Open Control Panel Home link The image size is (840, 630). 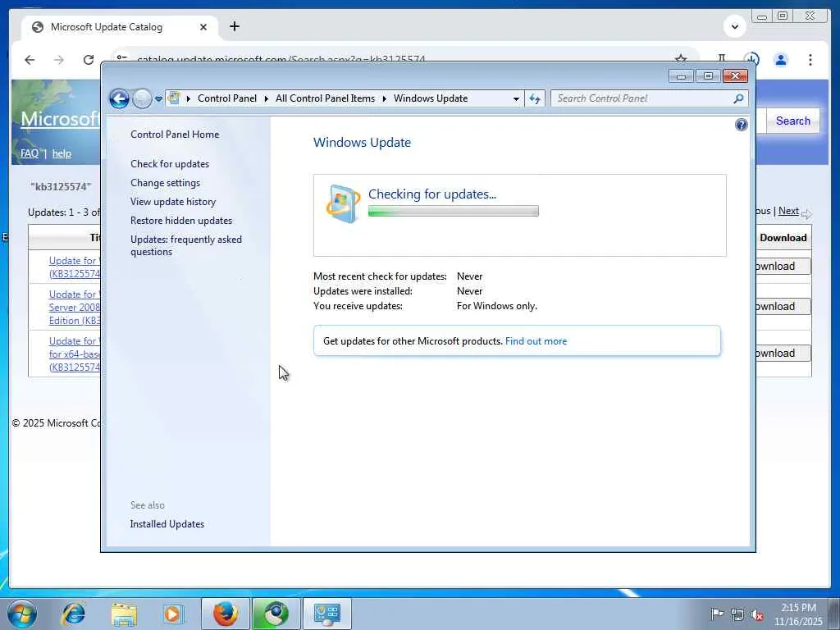tap(175, 135)
